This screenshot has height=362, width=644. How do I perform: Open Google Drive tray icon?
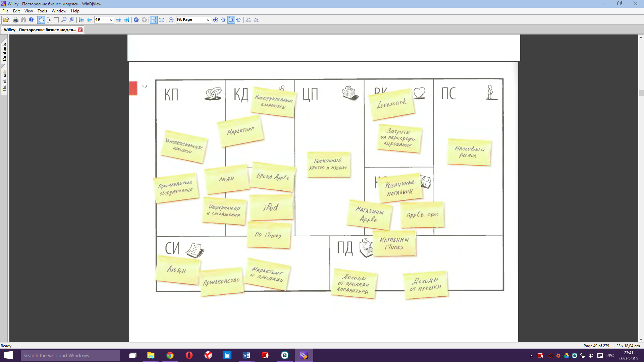tap(567, 356)
